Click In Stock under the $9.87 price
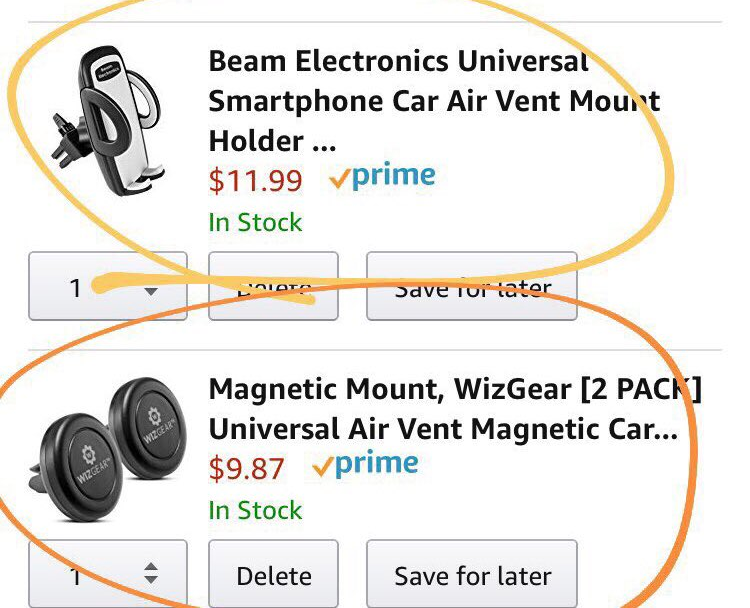This screenshot has height=608, width=750. click(255, 510)
